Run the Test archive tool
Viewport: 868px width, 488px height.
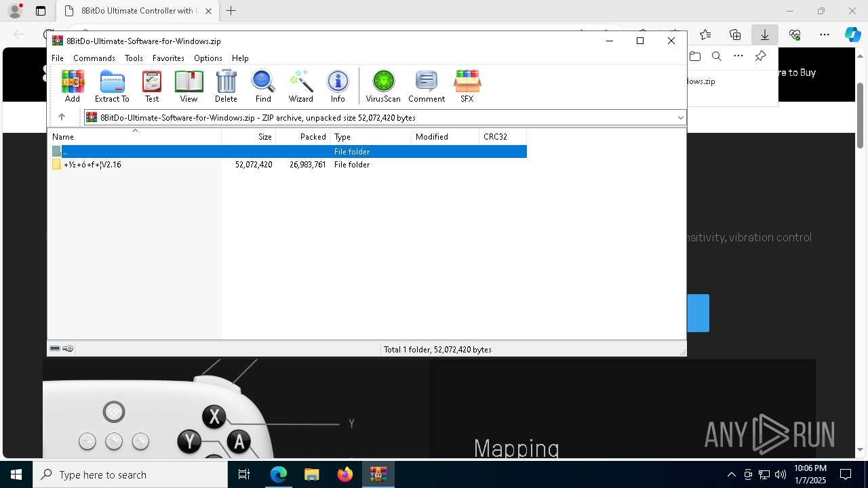click(152, 86)
